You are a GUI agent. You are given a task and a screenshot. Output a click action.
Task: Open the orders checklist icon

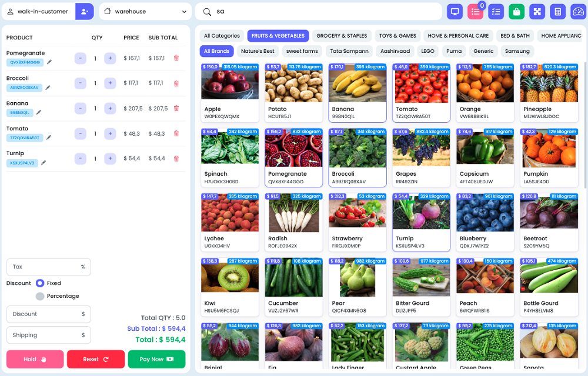tap(496, 11)
